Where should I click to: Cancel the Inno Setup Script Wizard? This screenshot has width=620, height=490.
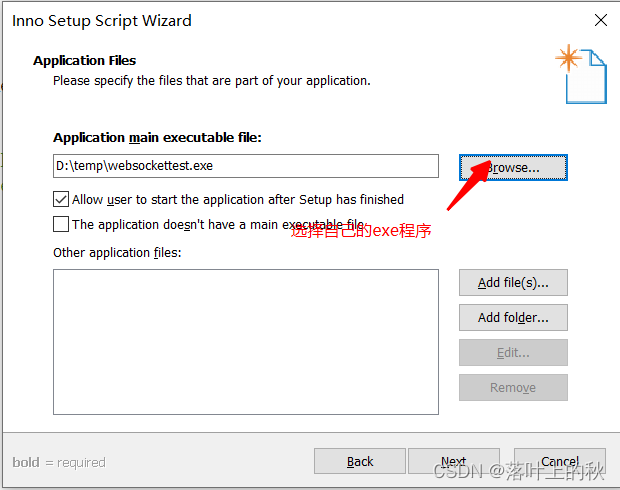point(560,461)
